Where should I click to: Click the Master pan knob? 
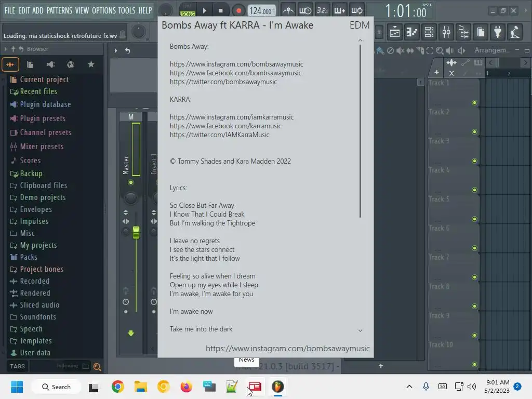point(130,198)
